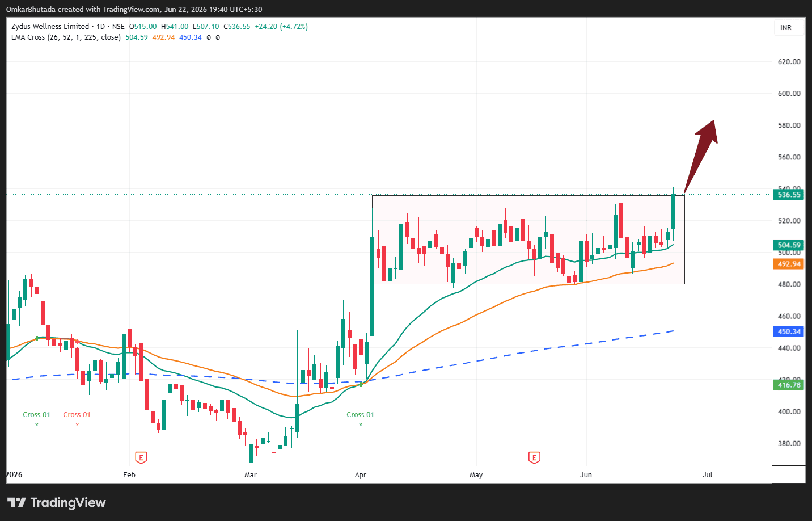Click the leftmost green Cross 01 label
This screenshot has width=812, height=521.
(x=36, y=415)
